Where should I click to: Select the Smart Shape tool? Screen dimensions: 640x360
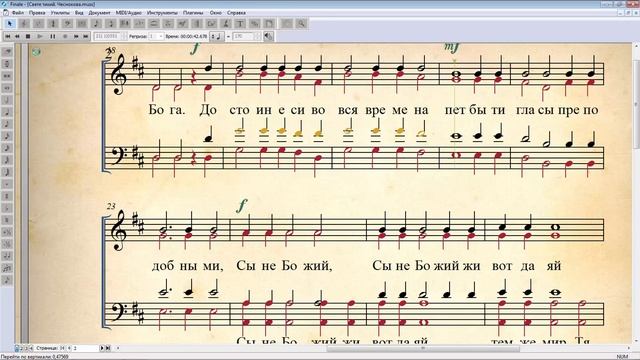pos(153,24)
